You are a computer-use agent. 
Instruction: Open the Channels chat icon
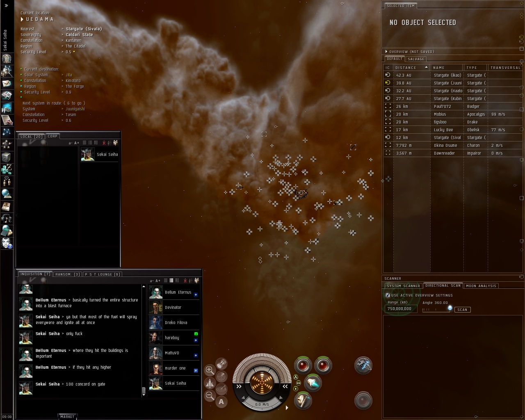tap(7, 181)
